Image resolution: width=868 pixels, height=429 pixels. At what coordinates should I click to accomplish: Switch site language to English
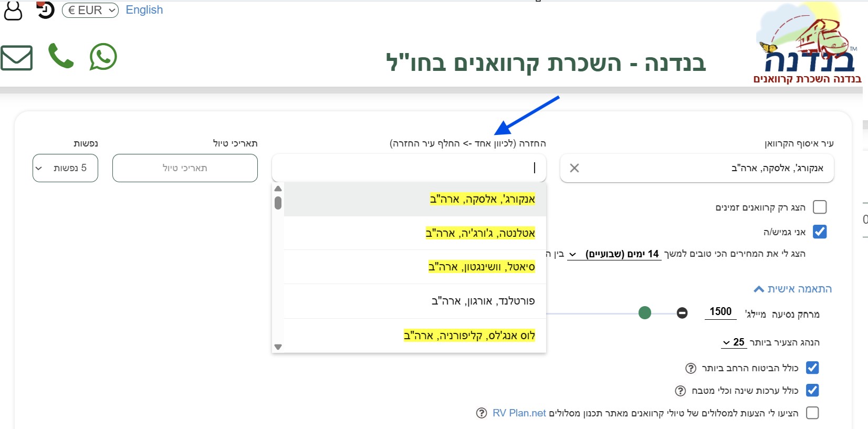144,10
